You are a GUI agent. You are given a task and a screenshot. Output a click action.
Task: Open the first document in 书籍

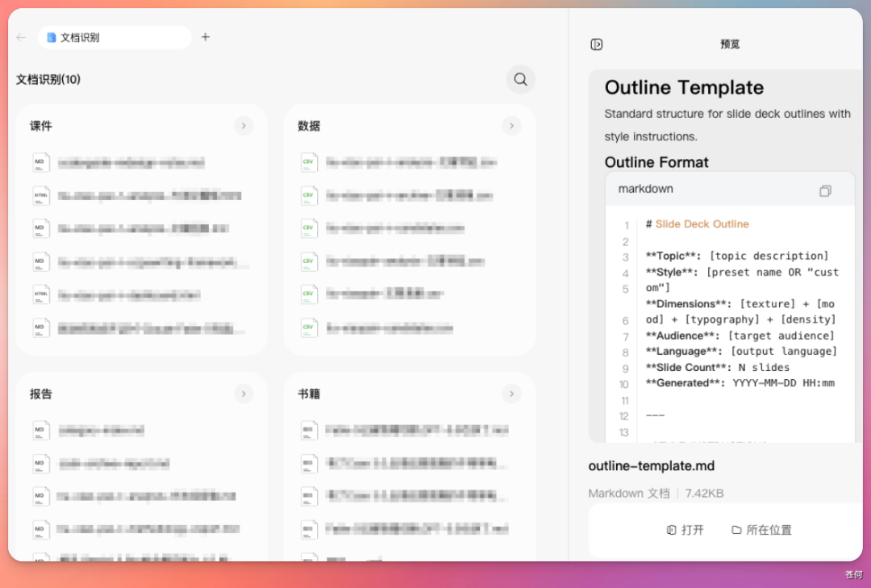point(410,430)
